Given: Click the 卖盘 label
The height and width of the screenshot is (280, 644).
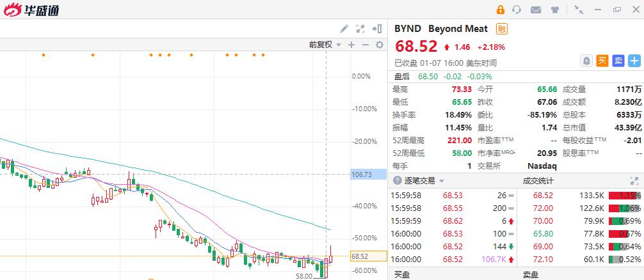Looking at the screenshot, I should (530, 275).
